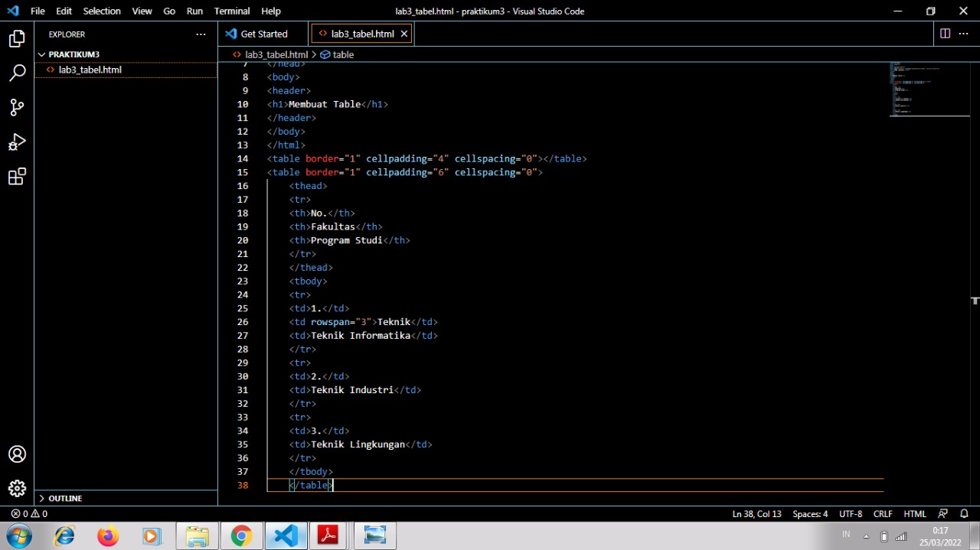Open the Terminal menu
Viewport: 980px width, 550px height.
(231, 11)
